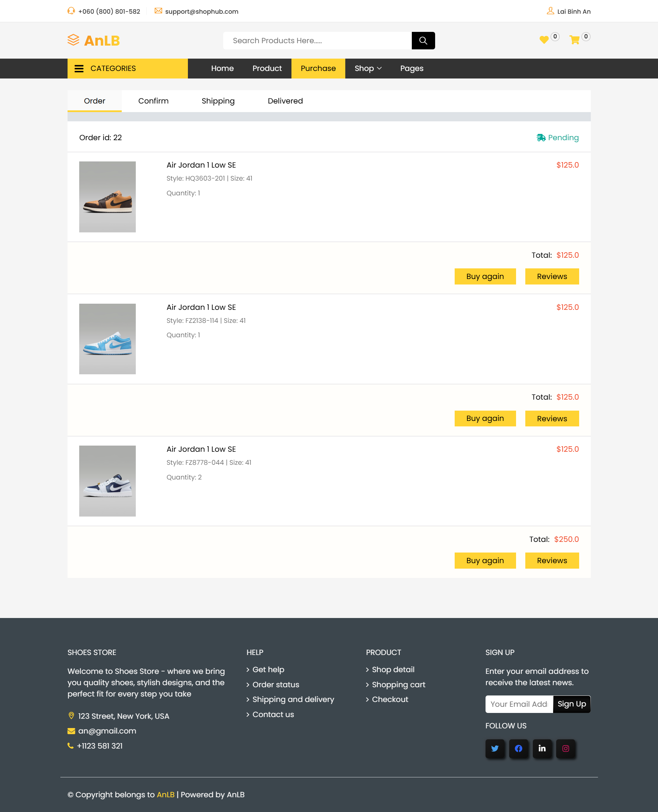Open the blue Air Jordan thumbnail
Viewport: 658px width, 812px height.
(107, 339)
